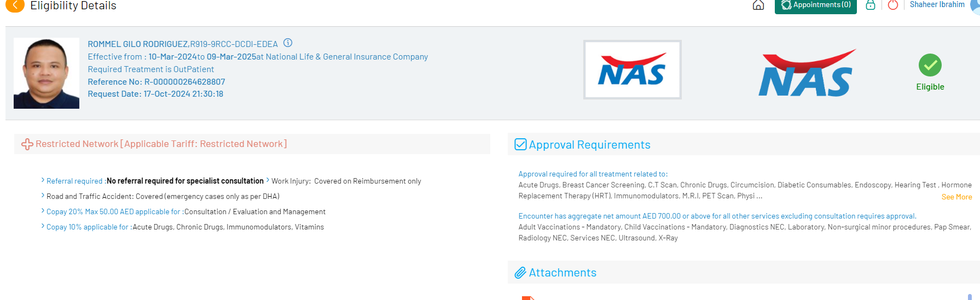
Task: Click the orange back arrow button
Action: [x=15, y=5]
